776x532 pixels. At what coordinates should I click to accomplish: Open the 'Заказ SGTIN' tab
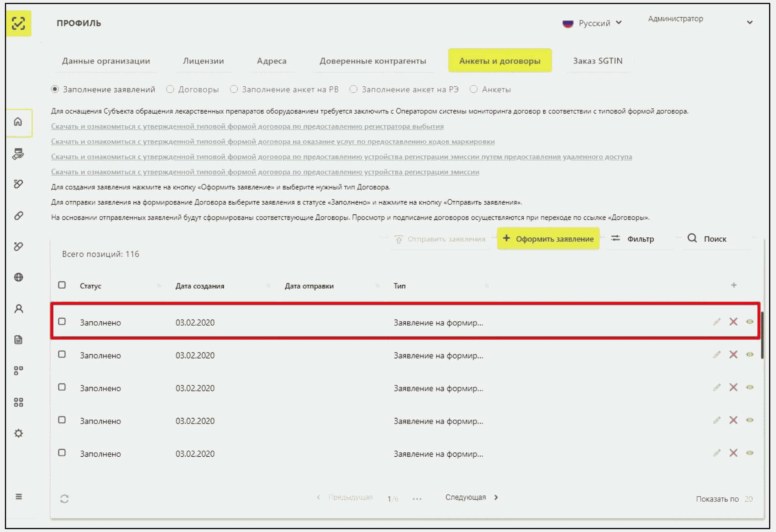pyautogui.click(x=598, y=61)
